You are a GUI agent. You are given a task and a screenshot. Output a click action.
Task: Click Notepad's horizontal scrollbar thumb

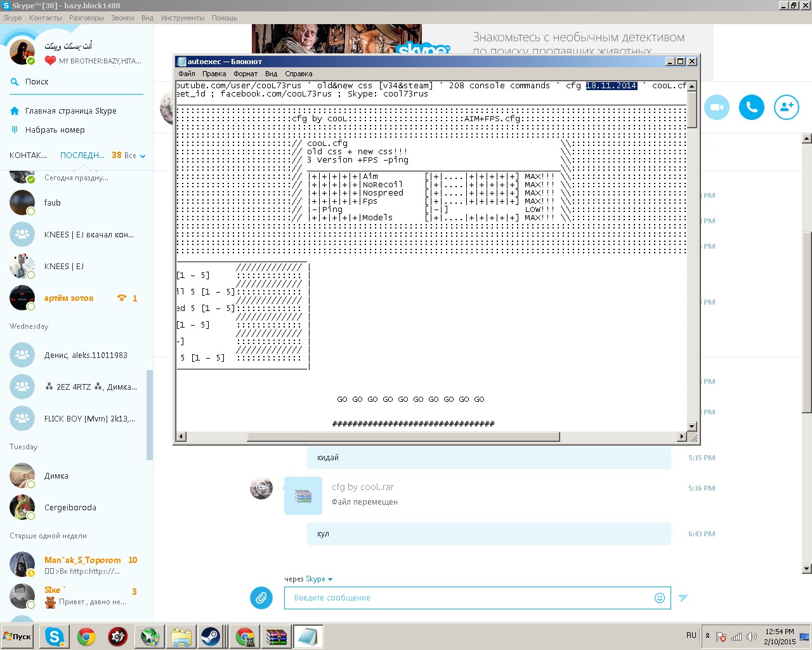[403, 437]
